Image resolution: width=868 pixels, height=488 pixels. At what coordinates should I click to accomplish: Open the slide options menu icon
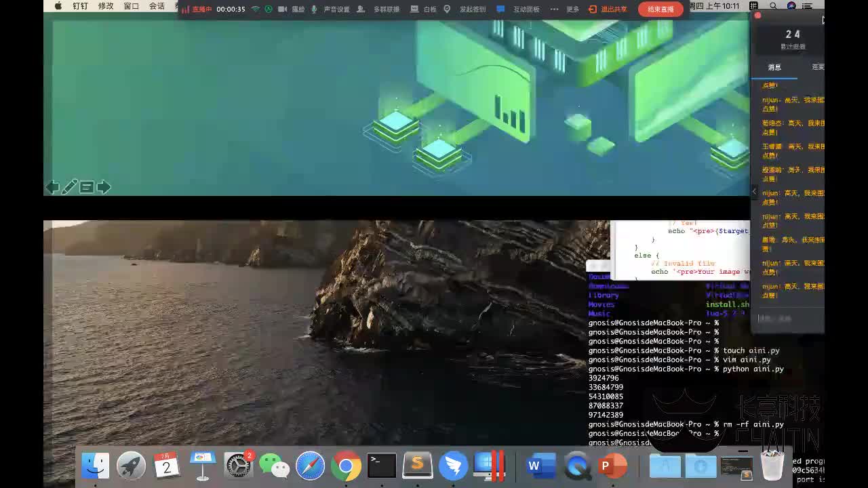[x=87, y=187]
